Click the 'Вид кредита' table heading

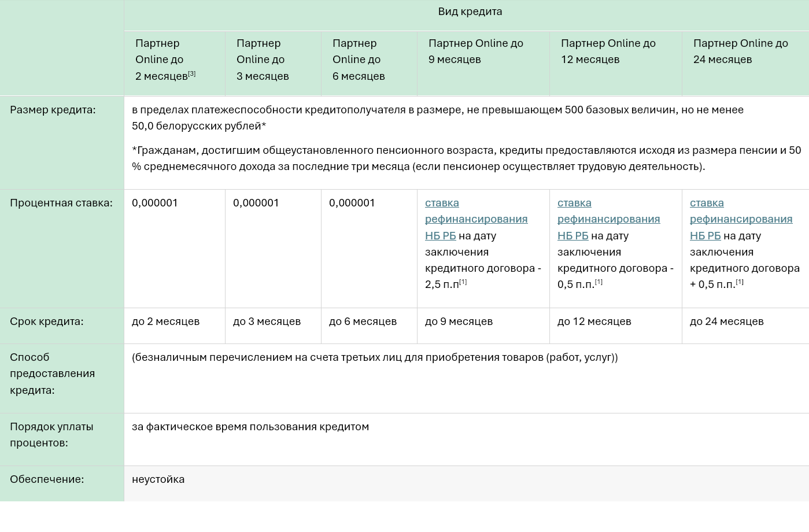tap(470, 12)
